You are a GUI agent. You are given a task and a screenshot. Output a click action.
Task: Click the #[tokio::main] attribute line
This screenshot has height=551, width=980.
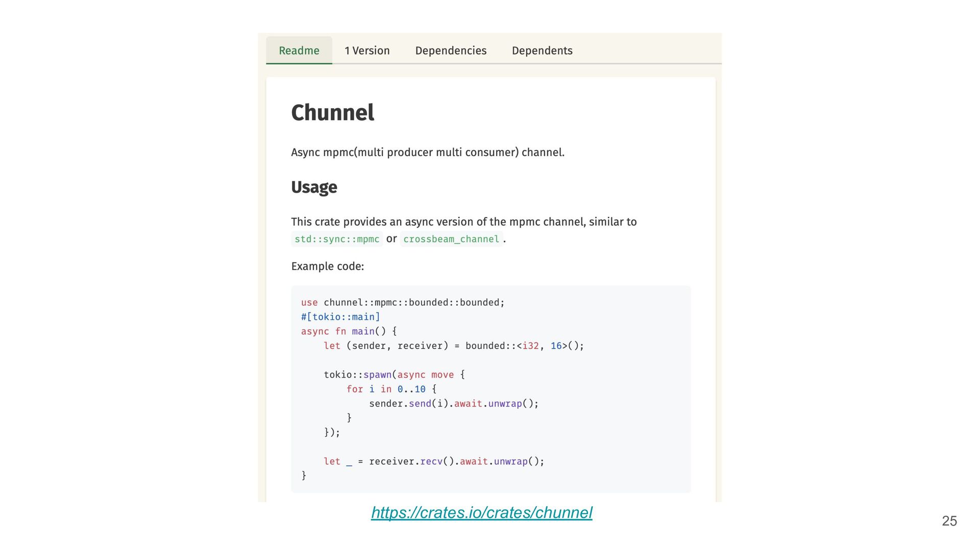tap(340, 317)
